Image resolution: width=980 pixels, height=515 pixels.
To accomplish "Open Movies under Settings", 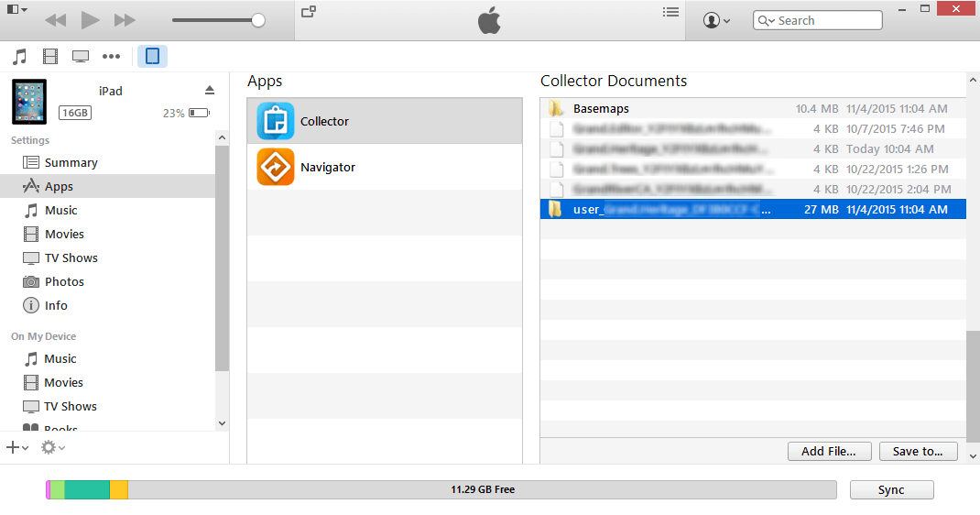I will [107, 234].
